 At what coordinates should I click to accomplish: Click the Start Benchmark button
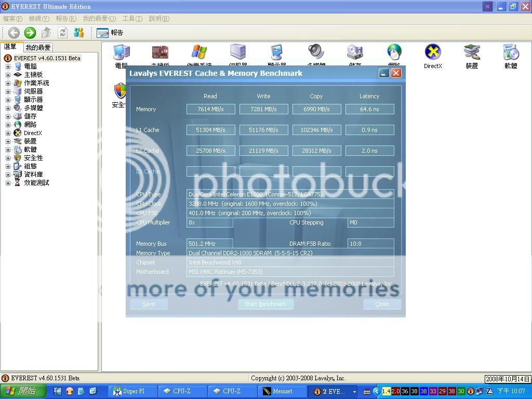click(x=265, y=304)
